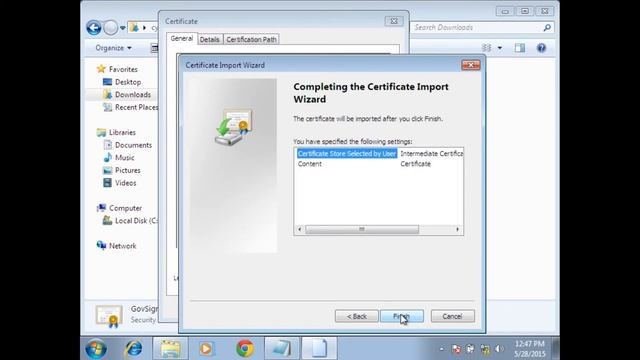Click the settings list right scroll arrow
This screenshot has height=360, width=640.
458,229
